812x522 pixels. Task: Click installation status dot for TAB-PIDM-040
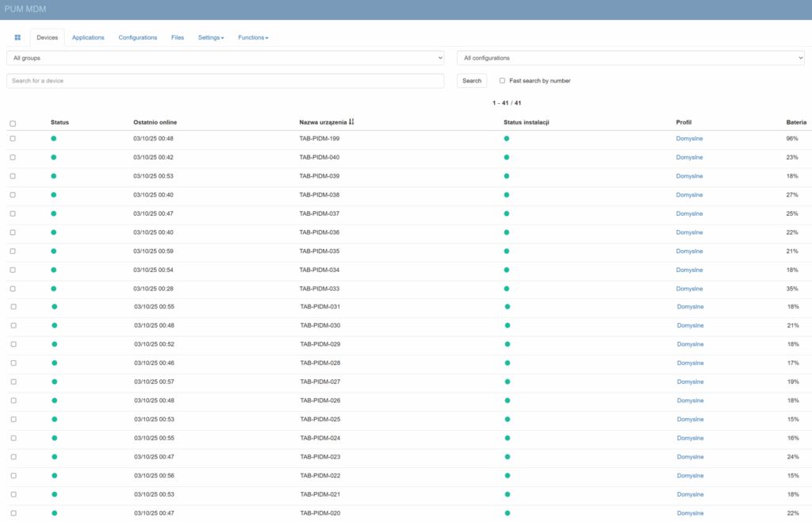click(x=507, y=157)
